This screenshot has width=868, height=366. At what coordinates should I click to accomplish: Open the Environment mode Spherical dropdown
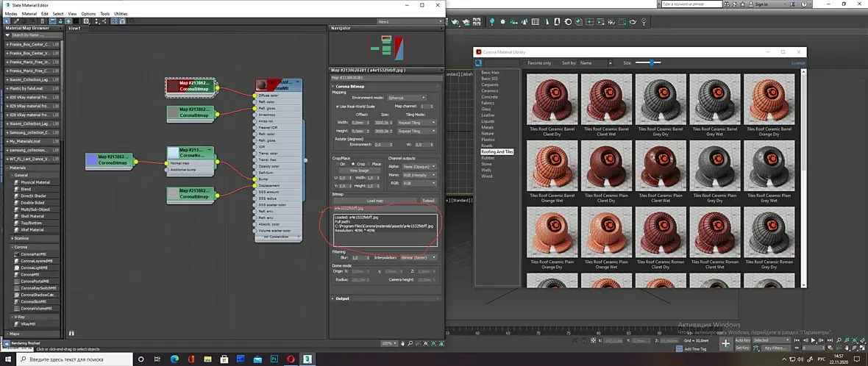(x=406, y=98)
